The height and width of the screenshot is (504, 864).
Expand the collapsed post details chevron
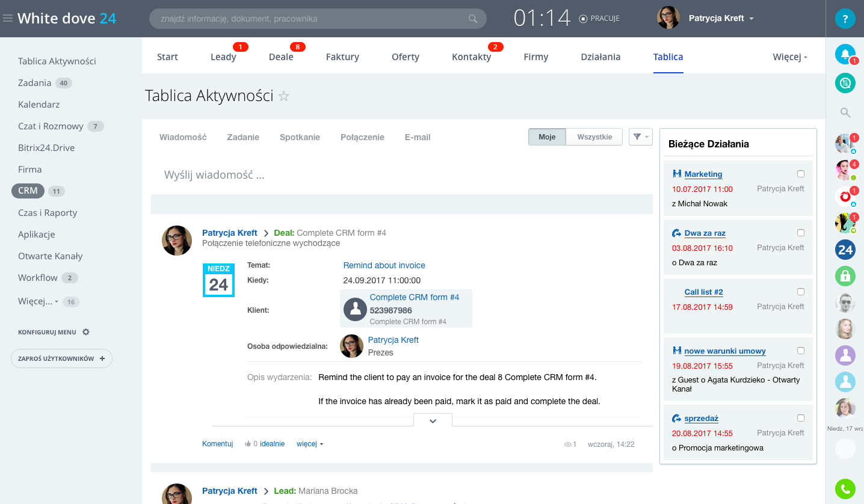click(x=433, y=421)
